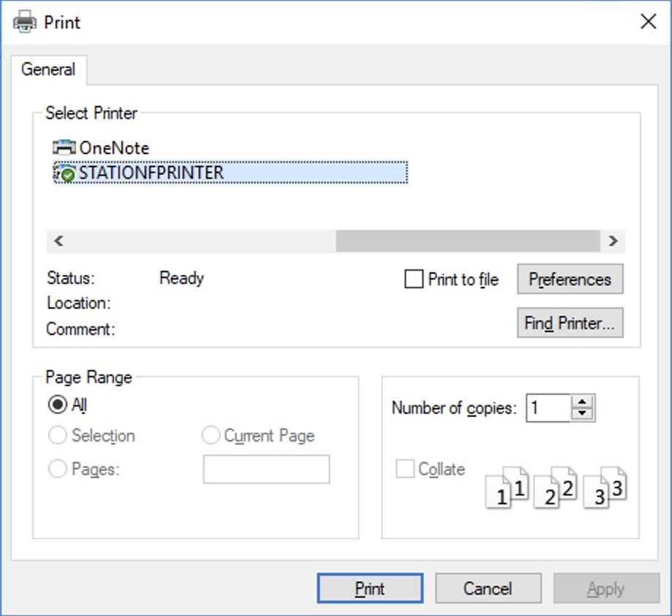The height and width of the screenshot is (616, 672).
Task: Select the OneNote printer icon
Action: click(x=64, y=147)
